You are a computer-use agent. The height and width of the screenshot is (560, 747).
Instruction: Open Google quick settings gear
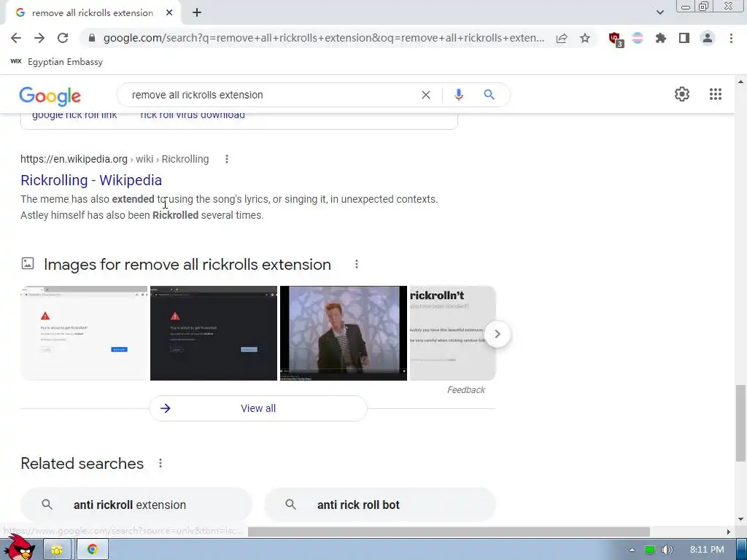682,94
